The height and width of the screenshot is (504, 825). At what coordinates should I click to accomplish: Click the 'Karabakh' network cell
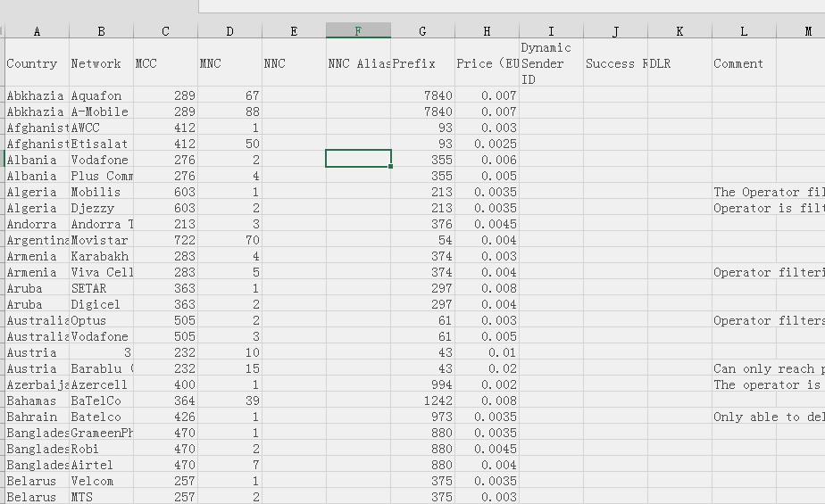(101, 256)
